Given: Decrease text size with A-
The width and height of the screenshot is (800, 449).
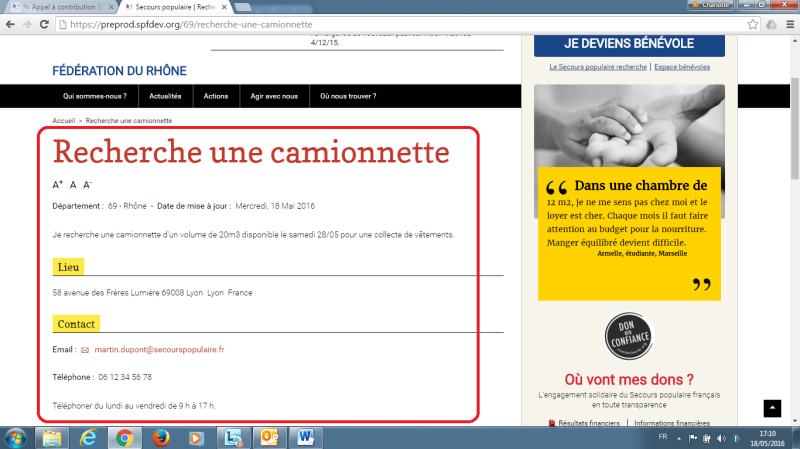Looking at the screenshot, I should [x=88, y=185].
